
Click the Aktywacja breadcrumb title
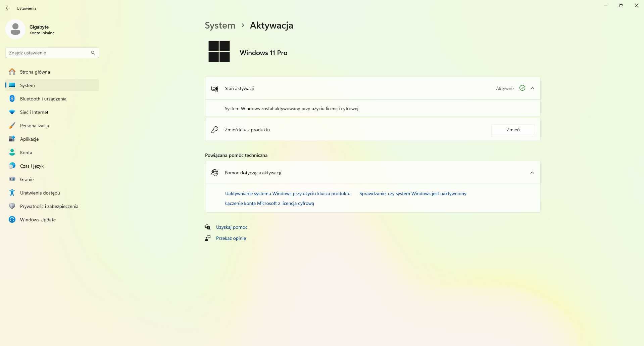[x=271, y=26]
